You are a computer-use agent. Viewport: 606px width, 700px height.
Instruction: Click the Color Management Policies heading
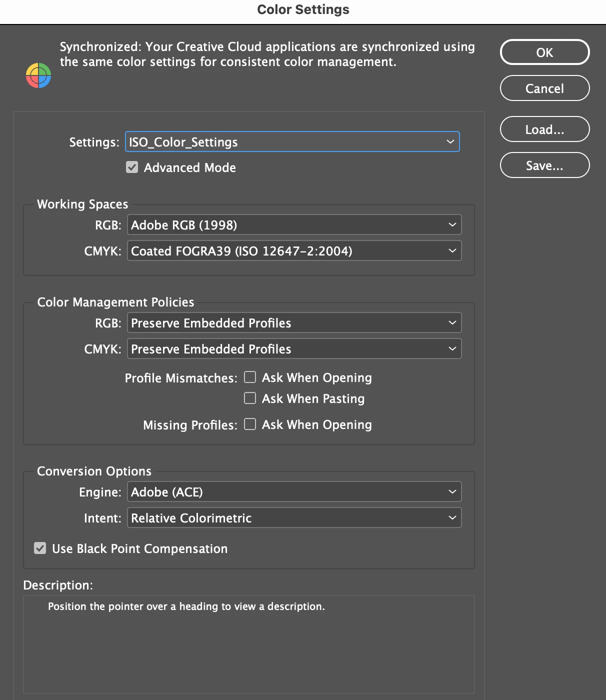coord(115,302)
